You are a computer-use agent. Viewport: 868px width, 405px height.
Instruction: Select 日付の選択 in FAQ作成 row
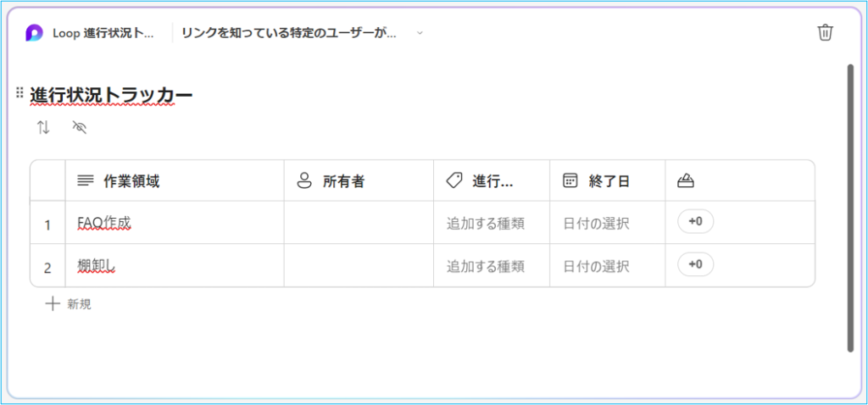[x=596, y=224]
